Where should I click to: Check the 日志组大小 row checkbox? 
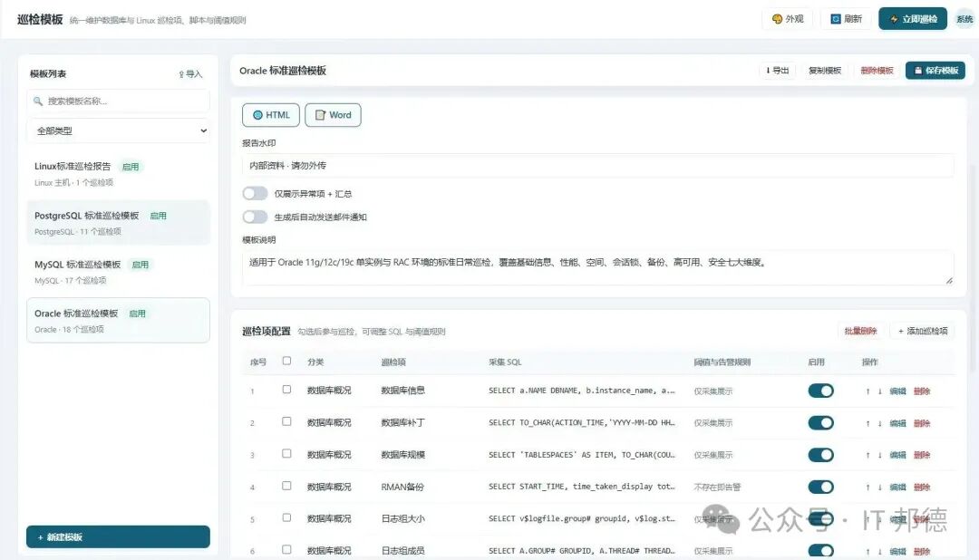coord(286,517)
